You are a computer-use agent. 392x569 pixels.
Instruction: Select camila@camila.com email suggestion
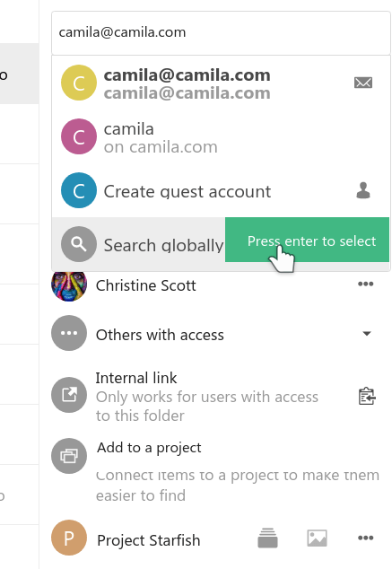tap(221, 83)
